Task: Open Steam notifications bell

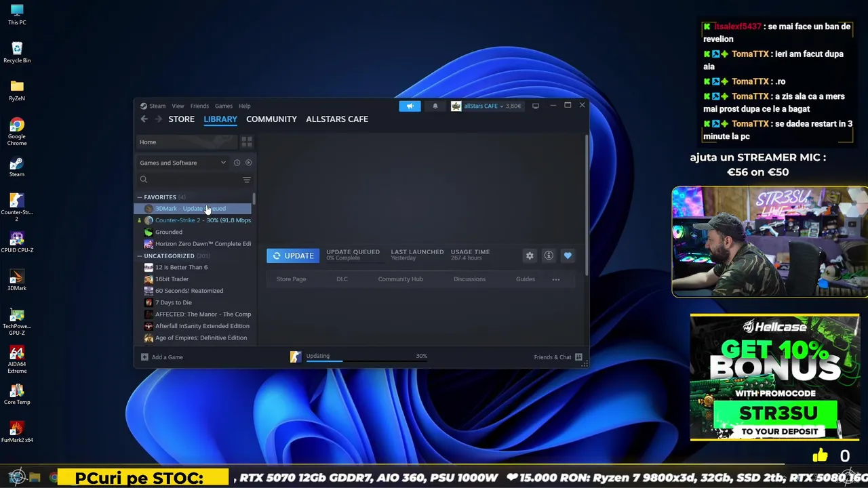Action: point(435,106)
